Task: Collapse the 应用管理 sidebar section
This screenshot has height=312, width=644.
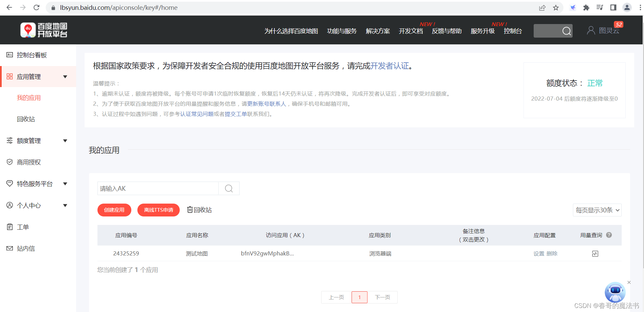Action: tap(65, 77)
